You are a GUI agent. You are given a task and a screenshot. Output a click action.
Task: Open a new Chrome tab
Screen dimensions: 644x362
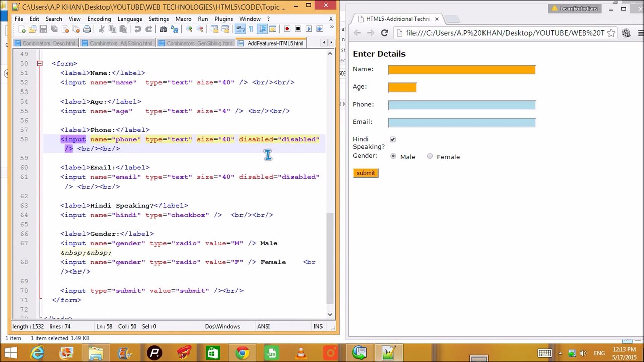[x=452, y=19]
